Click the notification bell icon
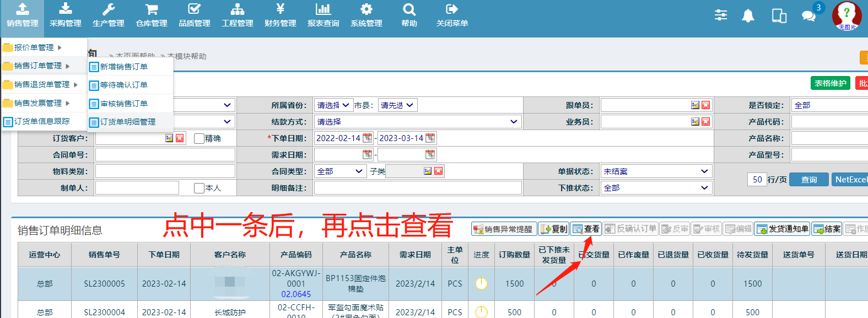868x318 pixels. point(748,16)
